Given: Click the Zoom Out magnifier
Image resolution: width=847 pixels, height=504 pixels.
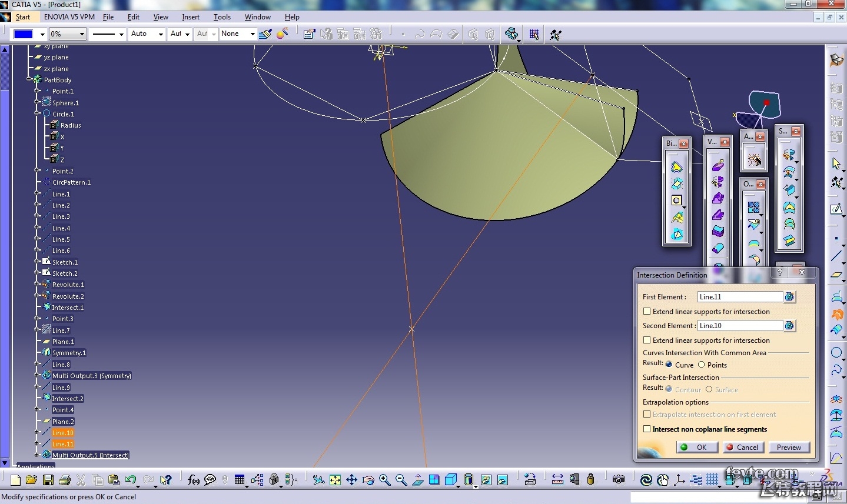Looking at the screenshot, I should 401,480.
